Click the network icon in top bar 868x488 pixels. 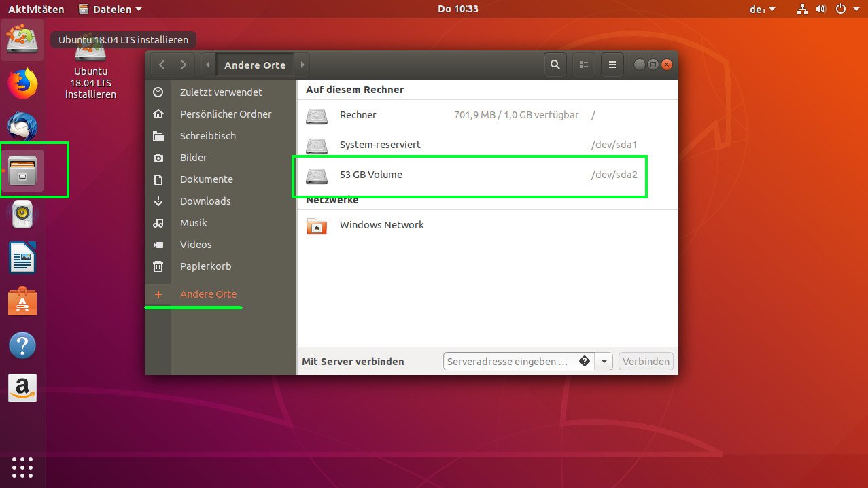(x=802, y=9)
